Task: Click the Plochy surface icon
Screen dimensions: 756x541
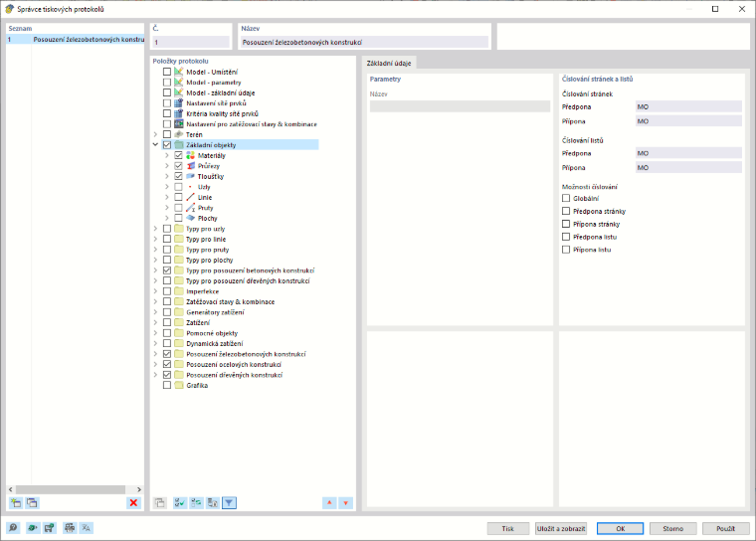Action: pyautogui.click(x=190, y=218)
